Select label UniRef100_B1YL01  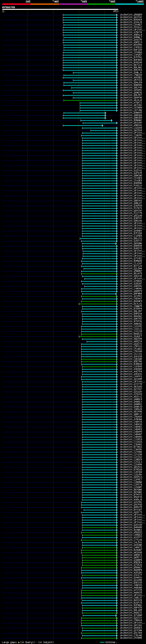click(131, 304)
